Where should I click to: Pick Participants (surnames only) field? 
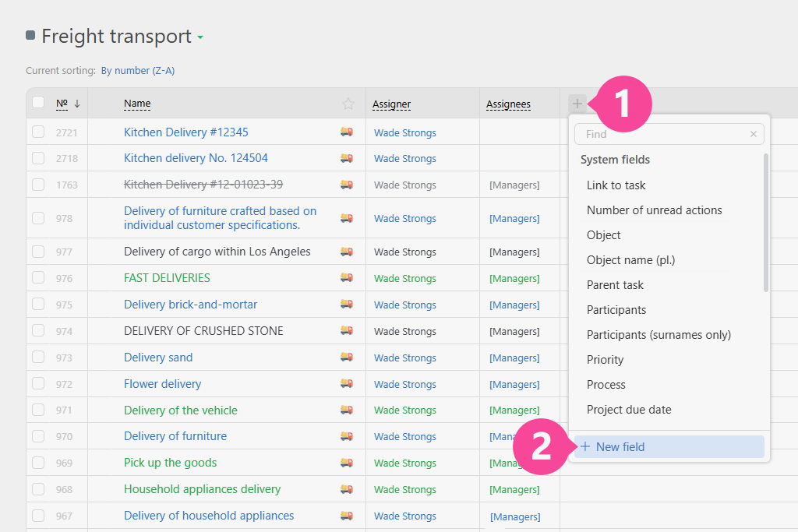tap(659, 335)
